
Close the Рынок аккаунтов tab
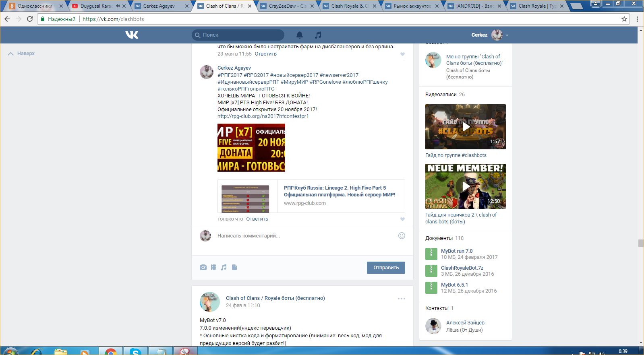[x=437, y=6]
